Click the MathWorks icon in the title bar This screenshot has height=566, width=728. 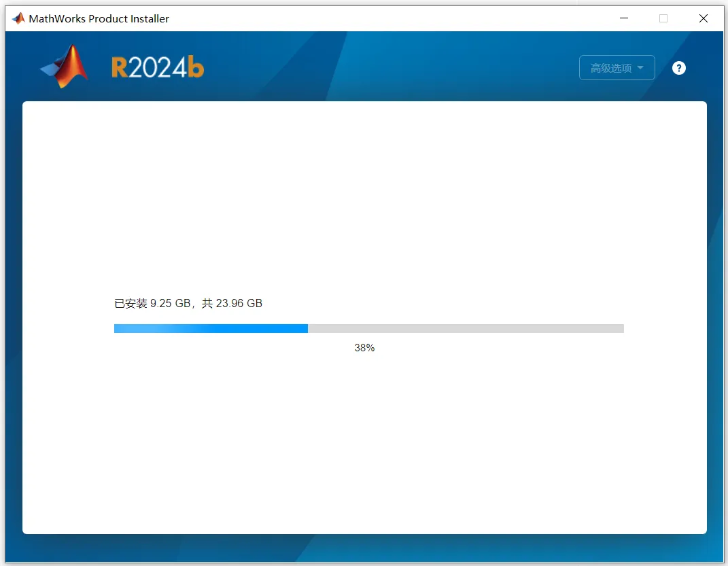pyautogui.click(x=18, y=18)
